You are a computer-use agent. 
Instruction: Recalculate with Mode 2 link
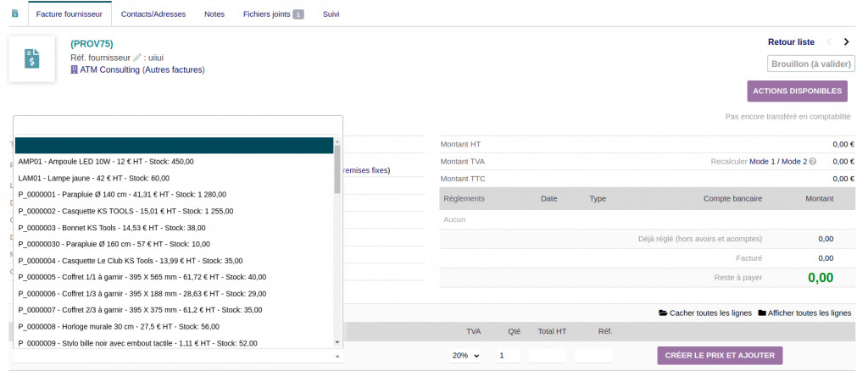tap(794, 162)
